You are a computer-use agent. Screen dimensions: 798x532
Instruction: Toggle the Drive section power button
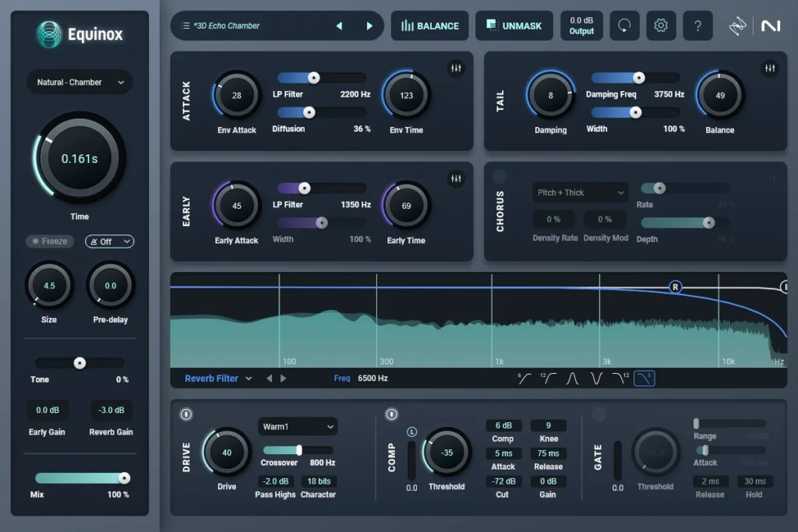pos(185,414)
